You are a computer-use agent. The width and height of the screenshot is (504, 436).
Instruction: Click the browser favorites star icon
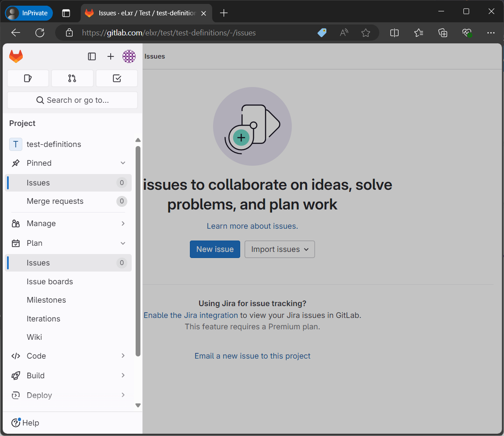tap(366, 33)
